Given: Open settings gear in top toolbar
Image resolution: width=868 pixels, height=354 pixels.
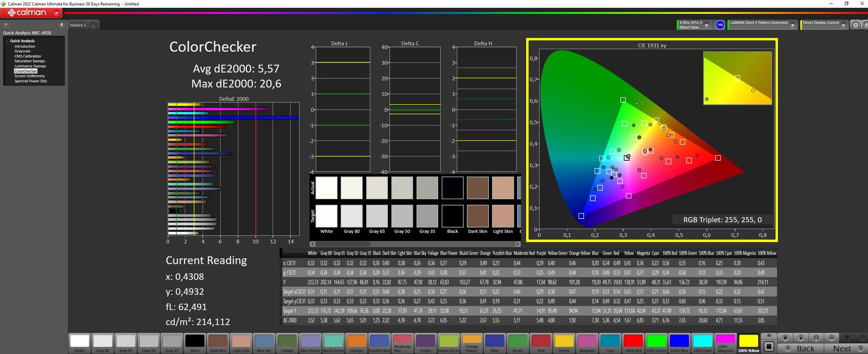Looking at the screenshot, I should pos(855,25).
